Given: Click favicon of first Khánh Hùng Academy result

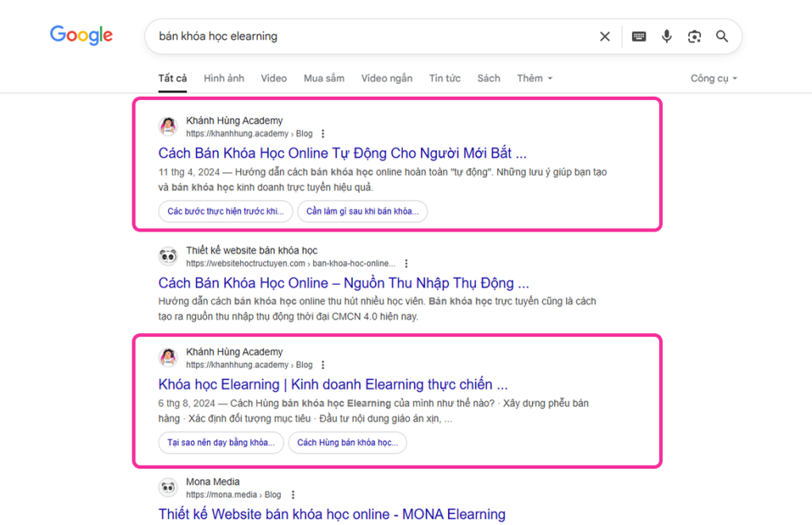Looking at the screenshot, I should (x=168, y=126).
